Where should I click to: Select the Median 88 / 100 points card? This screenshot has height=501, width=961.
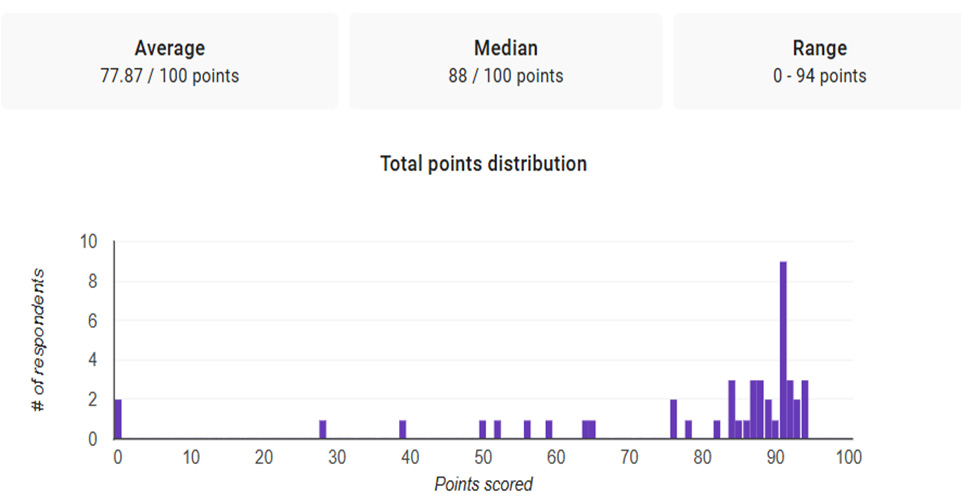click(x=506, y=61)
